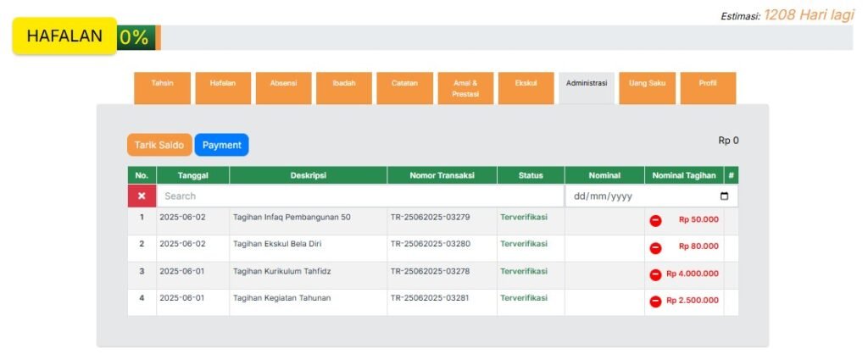Open the calendar picker icon in date field

click(x=724, y=196)
